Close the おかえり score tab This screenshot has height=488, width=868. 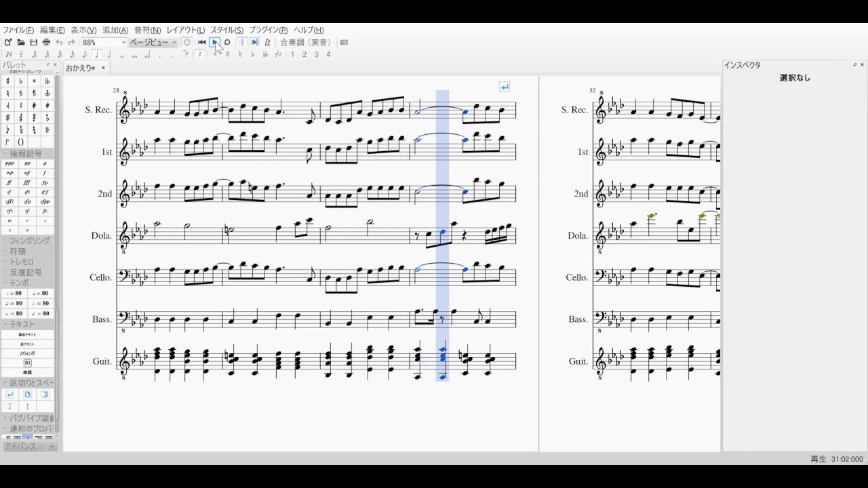point(103,68)
